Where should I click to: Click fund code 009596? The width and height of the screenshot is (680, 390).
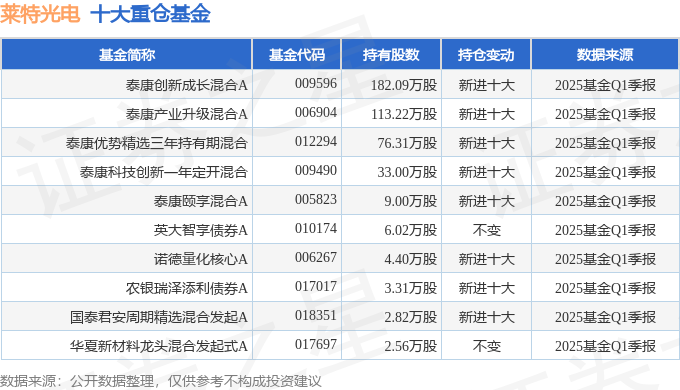point(316,83)
